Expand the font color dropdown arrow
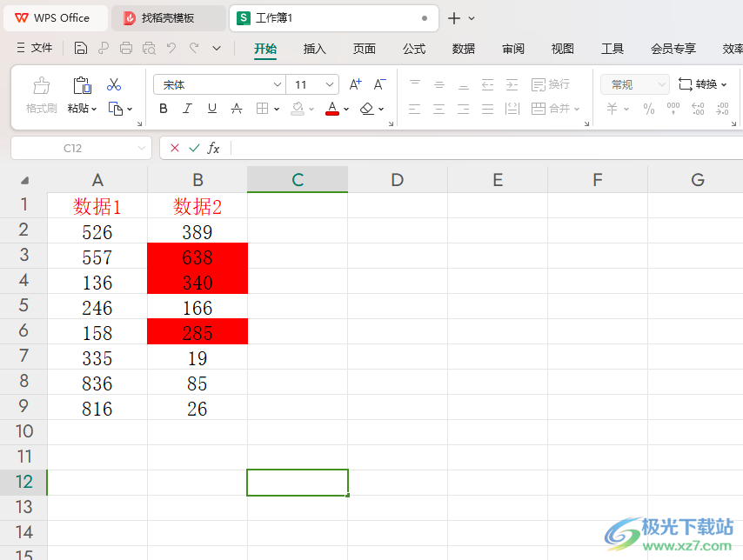The width and height of the screenshot is (743, 560). [346, 109]
